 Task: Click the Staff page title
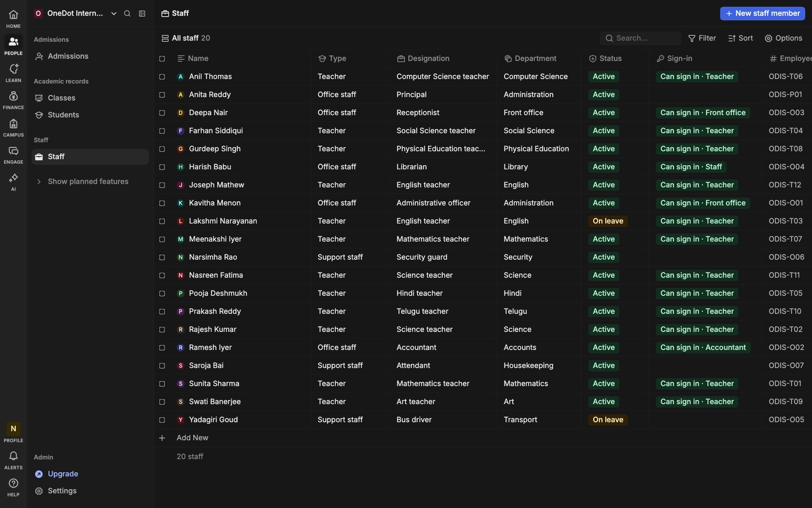(x=180, y=13)
